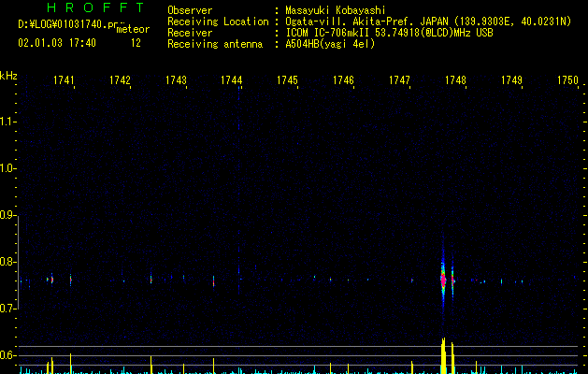Click the tallest yellow level bar near 1748
588x374 pixels.
click(x=443, y=355)
